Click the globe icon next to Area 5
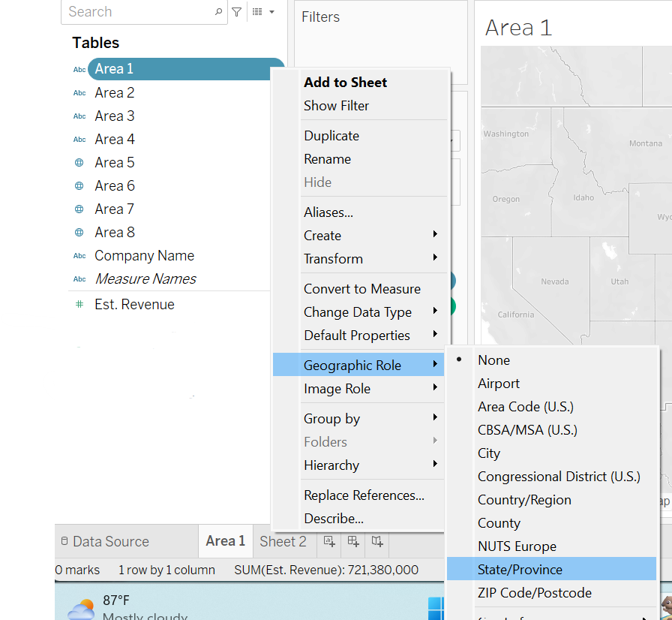This screenshot has width=672, height=620. tap(79, 162)
